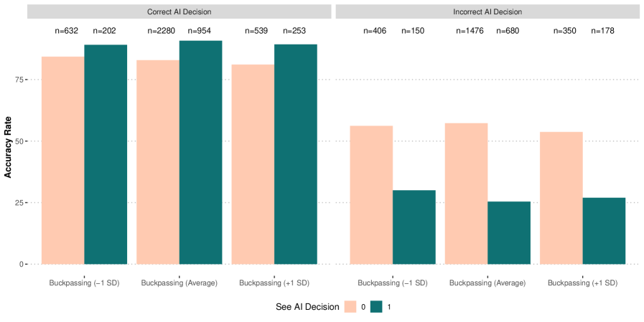
Task: Click the teal bar under n=178
Action: (604, 230)
